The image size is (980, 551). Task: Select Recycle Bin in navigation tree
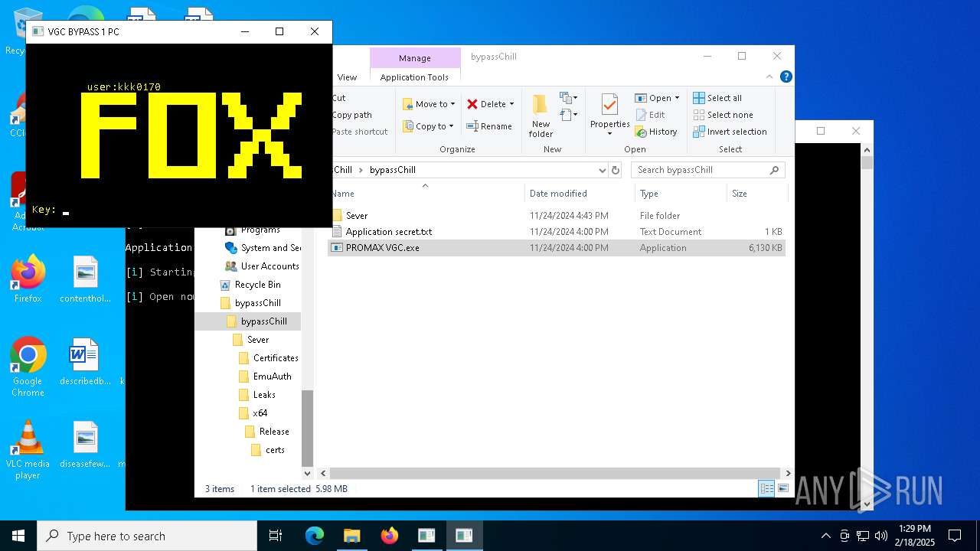coord(250,285)
